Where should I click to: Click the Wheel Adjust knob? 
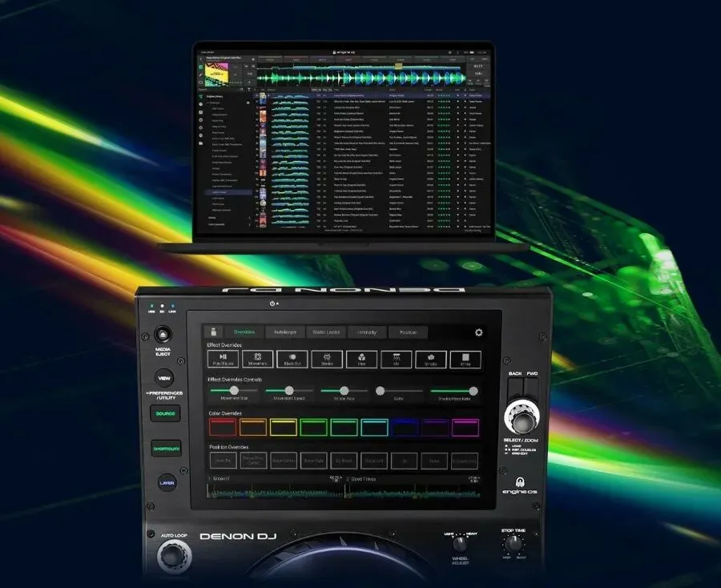coord(460,544)
